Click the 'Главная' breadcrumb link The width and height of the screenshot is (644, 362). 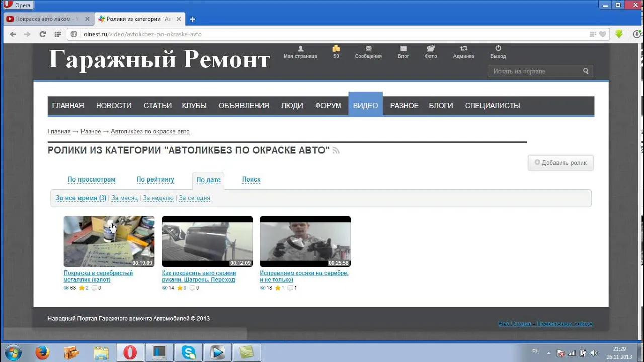pos(59,131)
